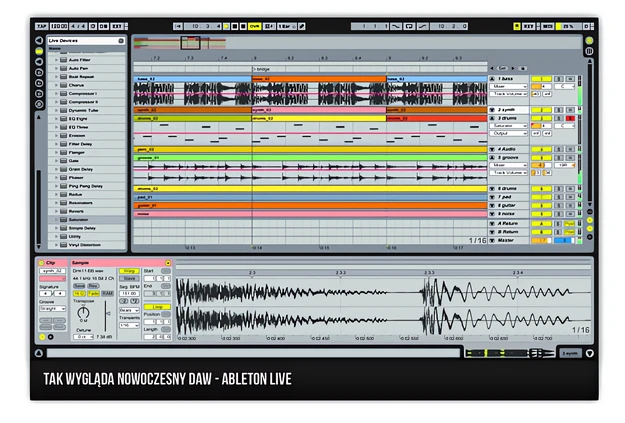This screenshot has width=625, height=423.
Task: Select Ping Pong Delay device
Action: (87, 186)
